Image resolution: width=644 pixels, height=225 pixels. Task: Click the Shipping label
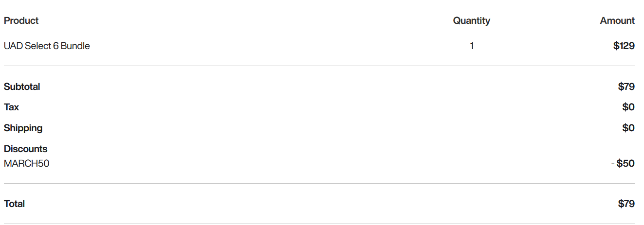tap(23, 128)
